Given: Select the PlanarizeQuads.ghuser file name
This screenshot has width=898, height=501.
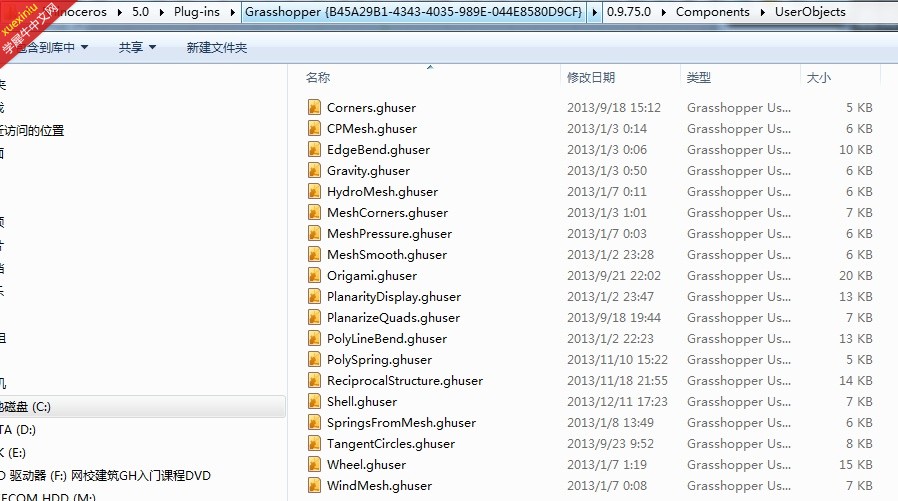Looking at the screenshot, I should click(x=393, y=317).
